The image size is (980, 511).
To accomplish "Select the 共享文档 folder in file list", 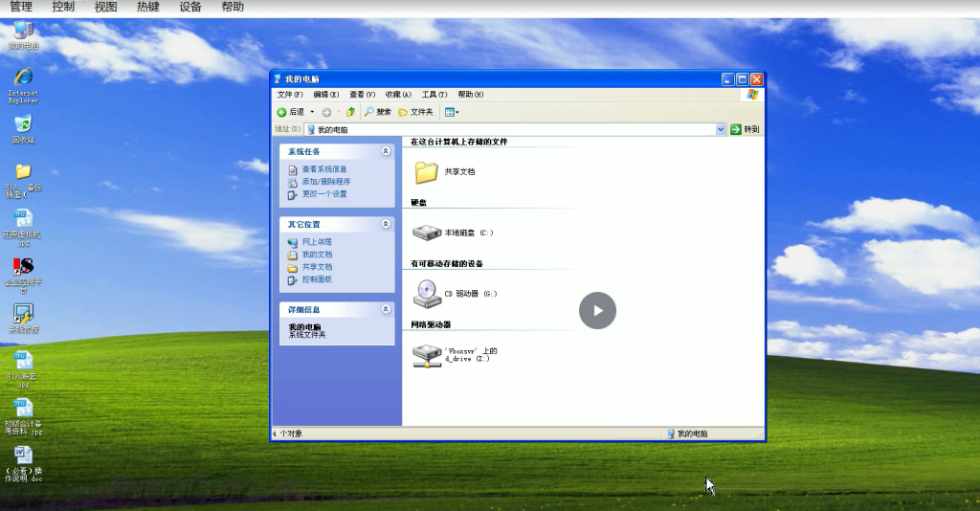I will pyautogui.click(x=444, y=172).
